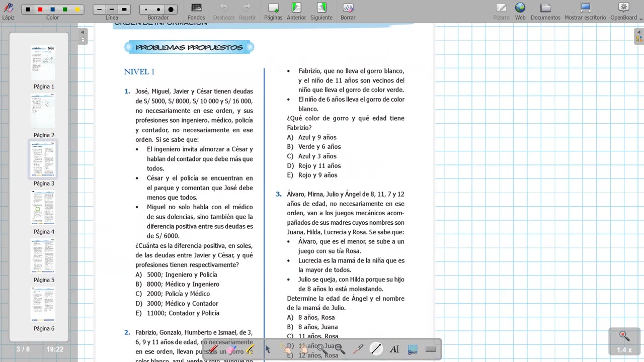Choose thick line width
644x362 pixels.
124,10
